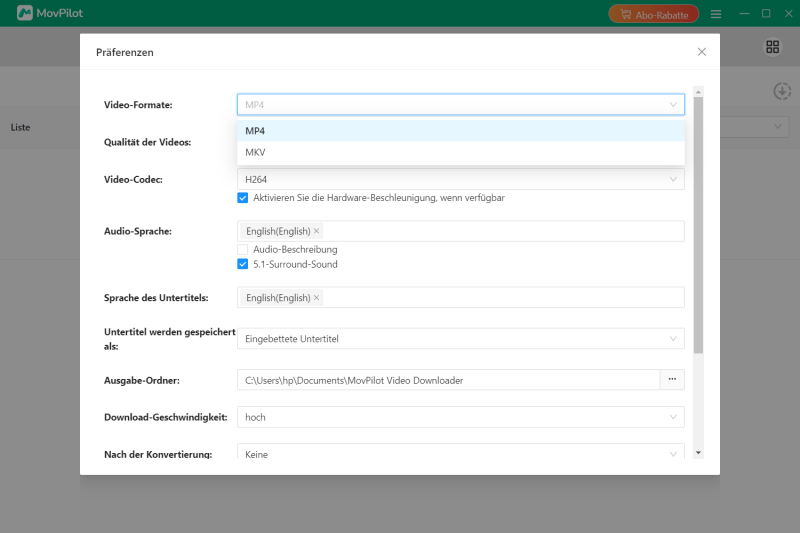Viewport: 800px width, 533px height.
Task: Disable the 5.1-Surround-Sound checkbox
Action: (x=243, y=264)
